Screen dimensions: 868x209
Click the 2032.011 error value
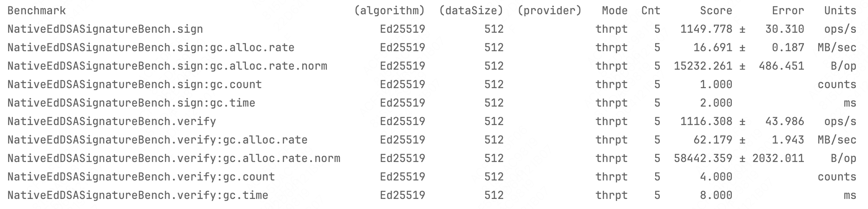[x=778, y=159]
